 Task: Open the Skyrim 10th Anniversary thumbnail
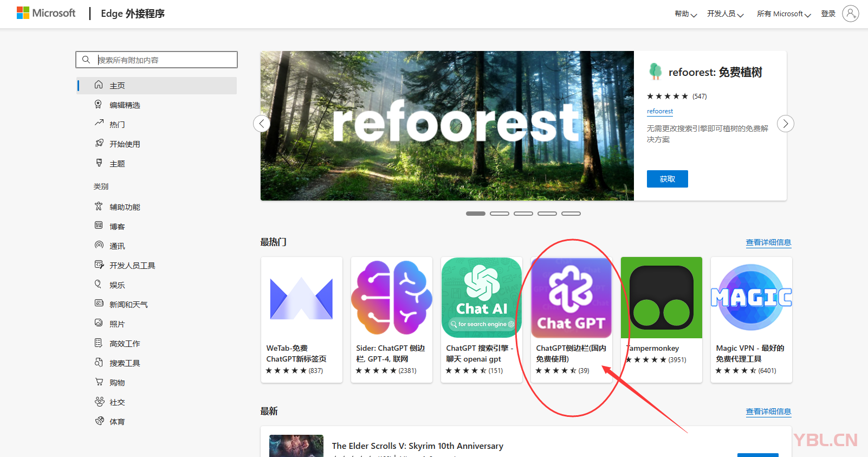tap(296, 446)
